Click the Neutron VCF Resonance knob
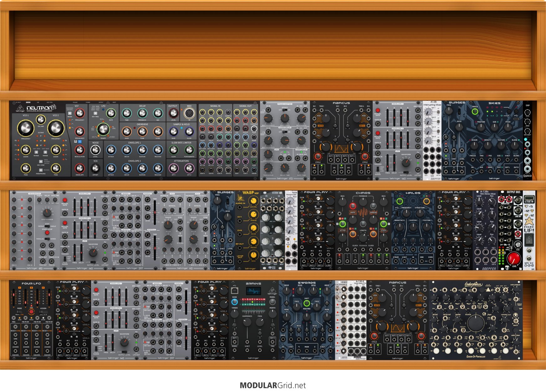 tap(79, 131)
